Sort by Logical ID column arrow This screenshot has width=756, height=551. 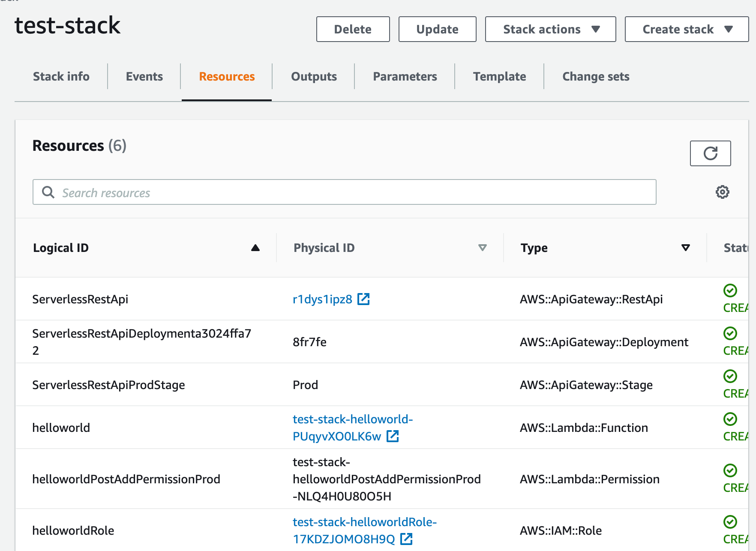coord(255,248)
